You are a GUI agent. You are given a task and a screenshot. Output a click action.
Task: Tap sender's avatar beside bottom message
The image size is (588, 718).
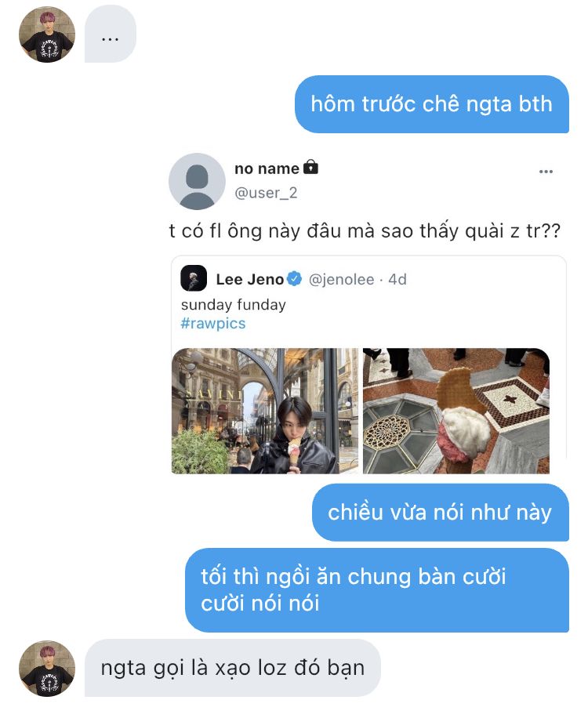click(x=47, y=668)
